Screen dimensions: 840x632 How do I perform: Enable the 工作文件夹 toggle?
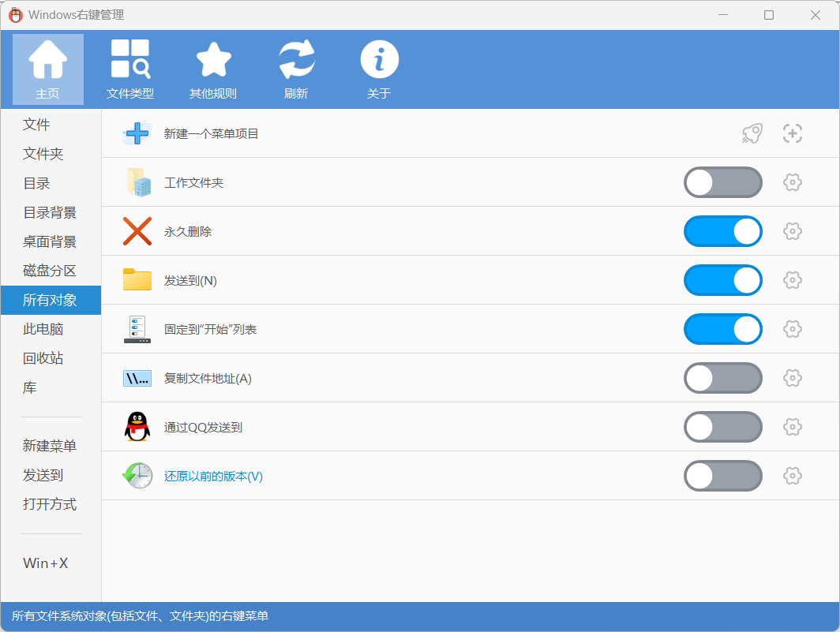click(722, 182)
